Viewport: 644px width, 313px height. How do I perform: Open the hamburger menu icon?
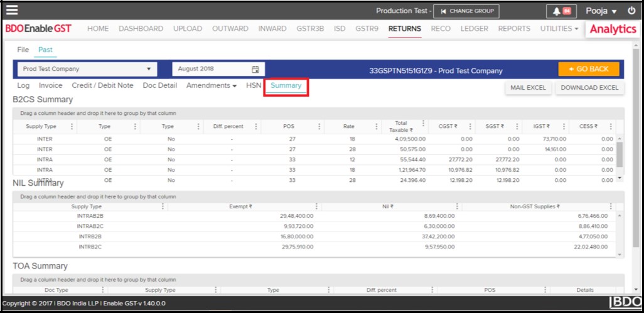pos(12,11)
